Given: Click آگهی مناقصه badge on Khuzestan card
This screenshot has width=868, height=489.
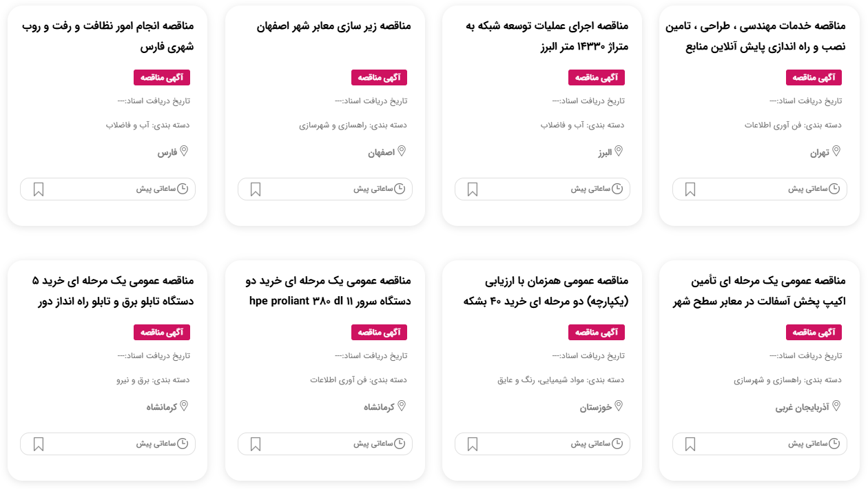Looking at the screenshot, I should pyautogui.click(x=596, y=333).
